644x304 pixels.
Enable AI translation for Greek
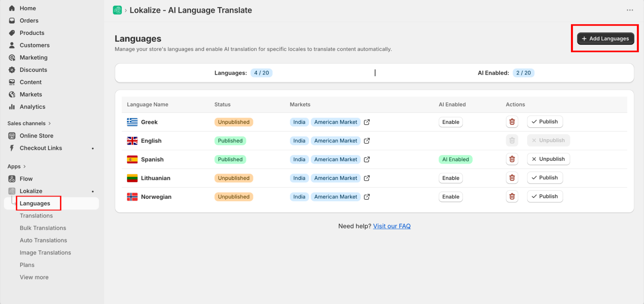point(451,122)
